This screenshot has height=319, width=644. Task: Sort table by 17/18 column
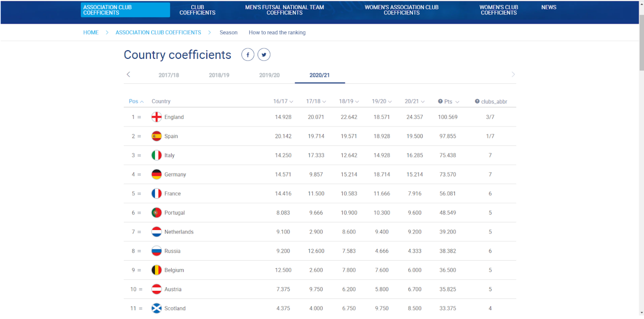(x=316, y=101)
